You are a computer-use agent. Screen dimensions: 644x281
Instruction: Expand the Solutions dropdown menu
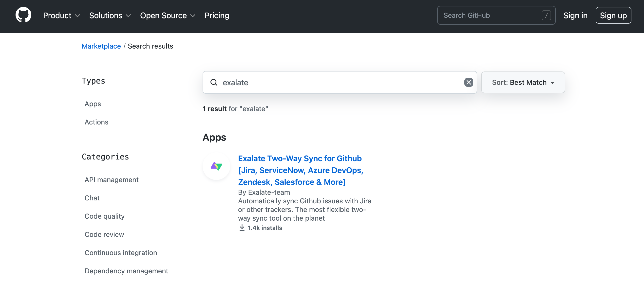coord(110,16)
